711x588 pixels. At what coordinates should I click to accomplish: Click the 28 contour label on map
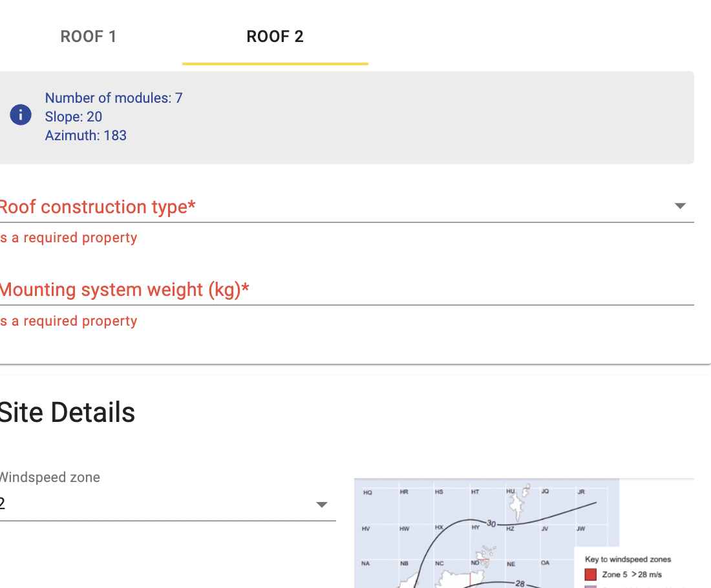(x=520, y=584)
